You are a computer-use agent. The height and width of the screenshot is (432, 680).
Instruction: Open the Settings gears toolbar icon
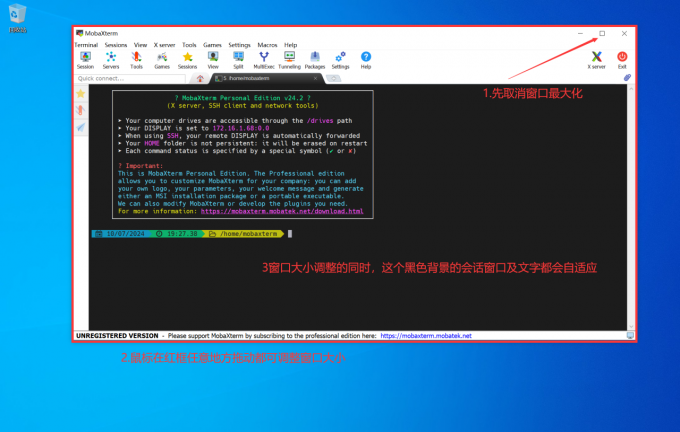(340, 60)
